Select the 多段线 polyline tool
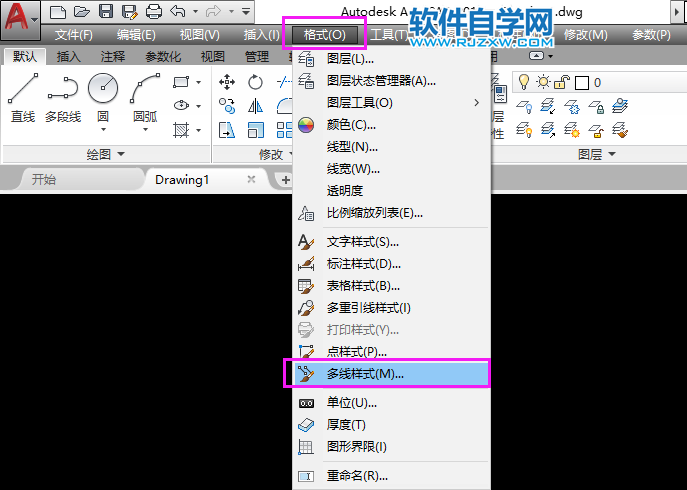 click(63, 98)
